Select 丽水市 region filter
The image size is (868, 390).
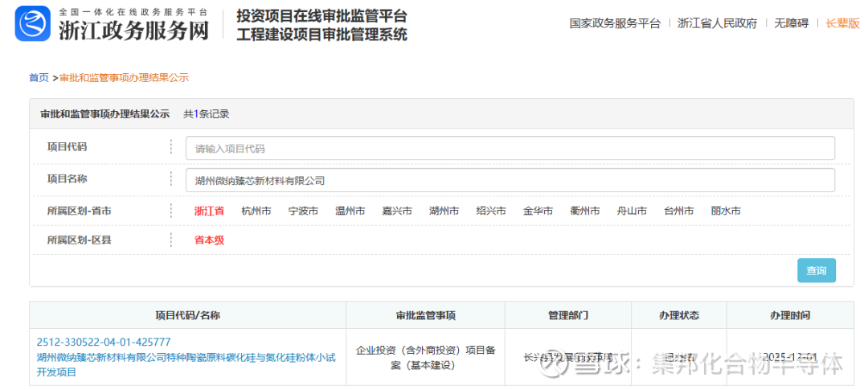click(727, 211)
